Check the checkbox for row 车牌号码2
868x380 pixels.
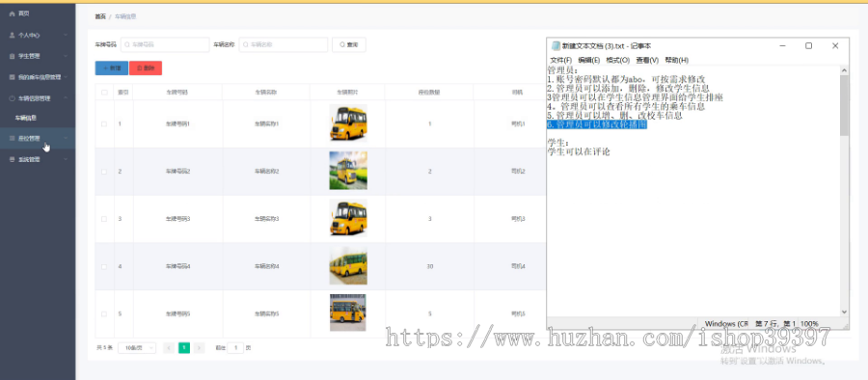104,172
